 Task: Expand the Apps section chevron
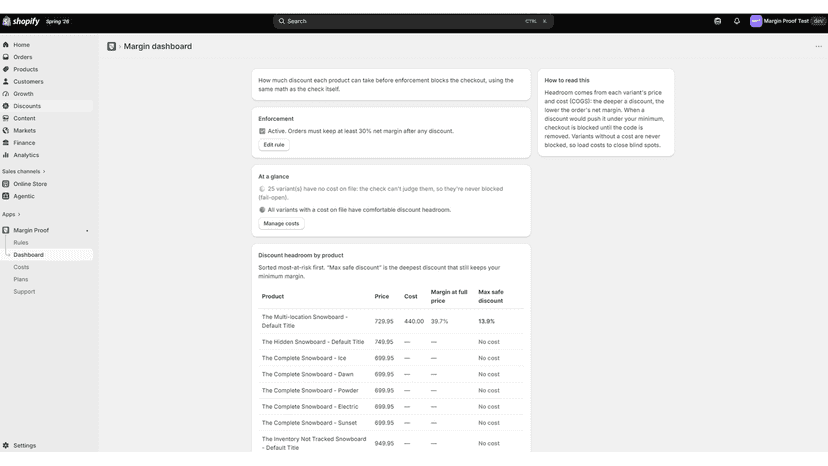point(19,215)
